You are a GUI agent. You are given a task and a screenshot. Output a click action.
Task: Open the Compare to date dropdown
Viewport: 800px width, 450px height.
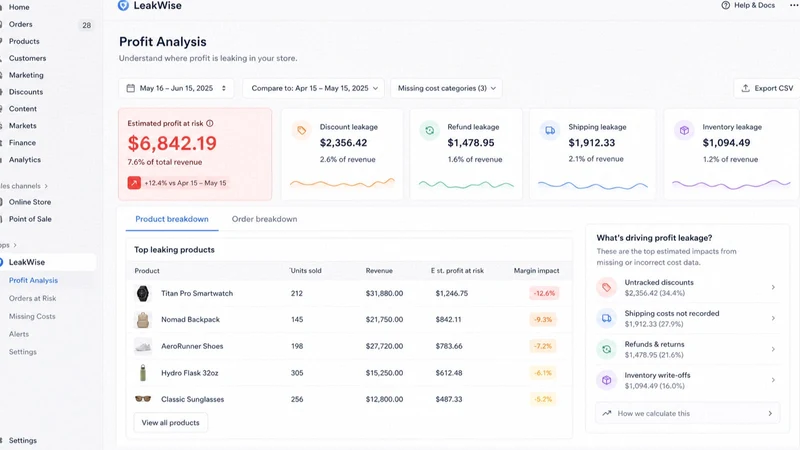pos(314,88)
